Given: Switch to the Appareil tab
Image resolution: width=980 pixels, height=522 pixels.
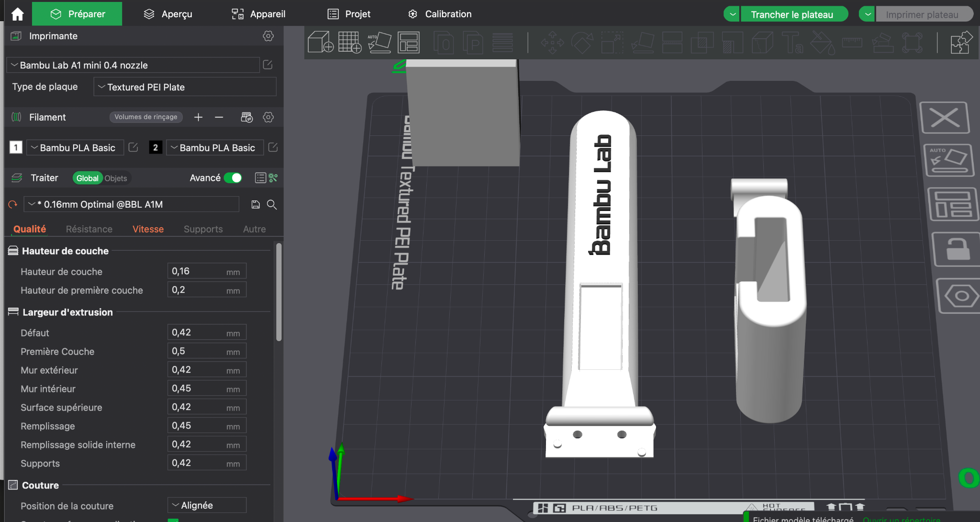Looking at the screenshot, I should [x=258, y=14].
